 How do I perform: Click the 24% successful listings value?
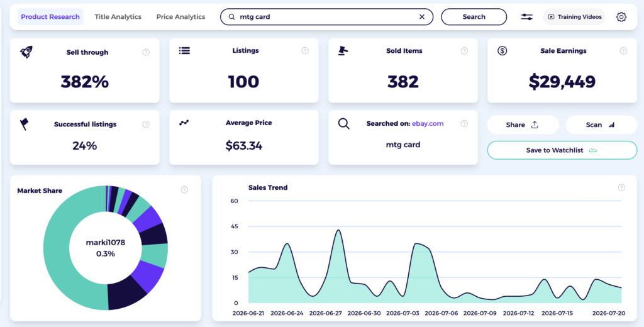click(x=85, y=146)
